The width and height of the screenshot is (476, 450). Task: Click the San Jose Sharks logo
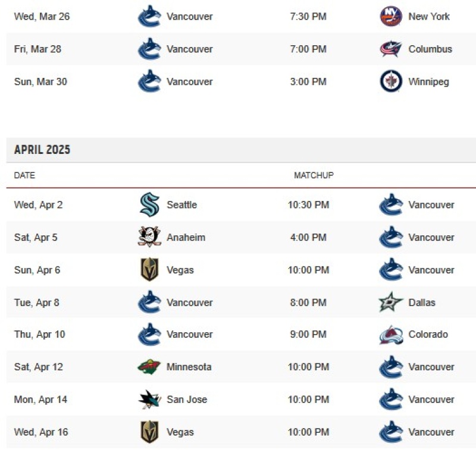149,399
